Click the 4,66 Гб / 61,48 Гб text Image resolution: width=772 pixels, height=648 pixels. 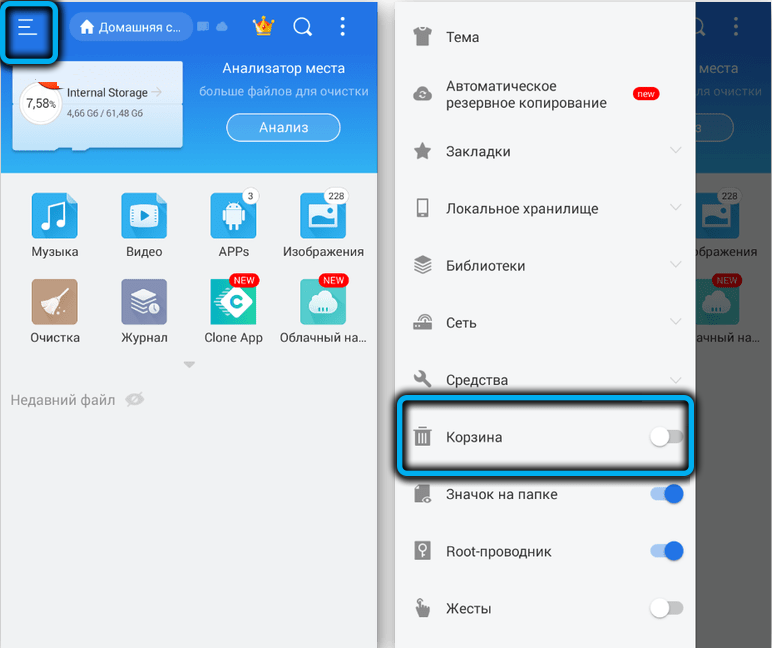105,113
